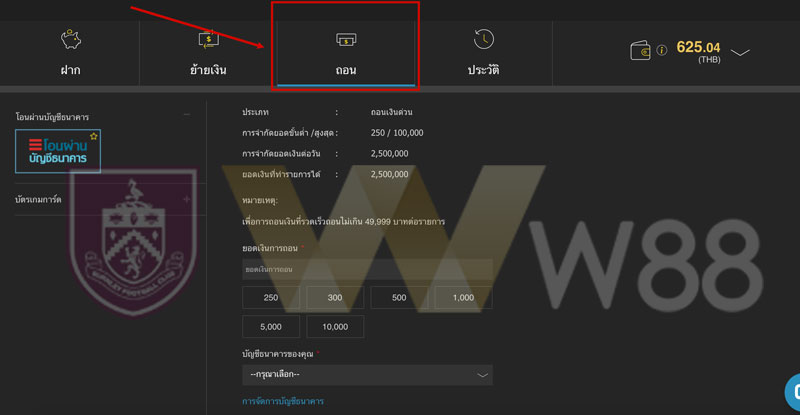The height and width of the screenshot is (415, 800).
Task: Expand the game card section
Action: coord(187,199)
